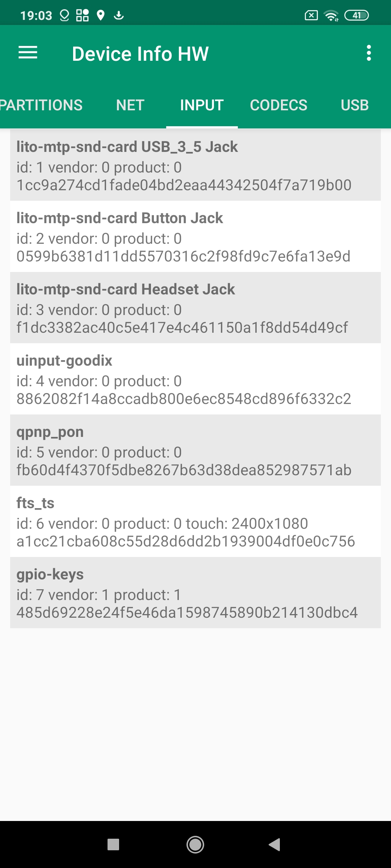Tap the battery indicator in status bar
The image size is (391, 868).
click(356, 16)
